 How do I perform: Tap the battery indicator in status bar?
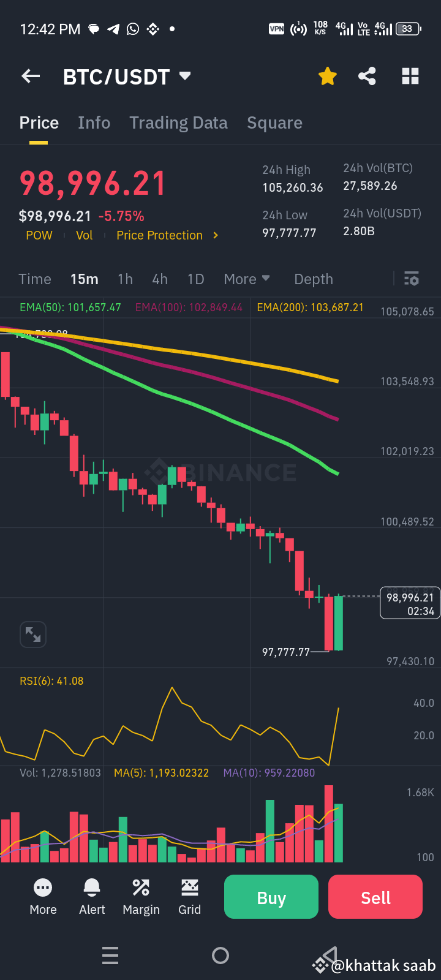click(x=409, y=29)
